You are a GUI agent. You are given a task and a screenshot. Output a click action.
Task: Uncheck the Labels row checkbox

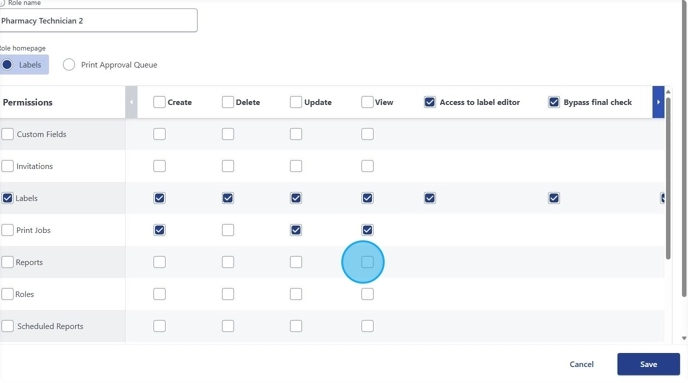click(7, 198)
